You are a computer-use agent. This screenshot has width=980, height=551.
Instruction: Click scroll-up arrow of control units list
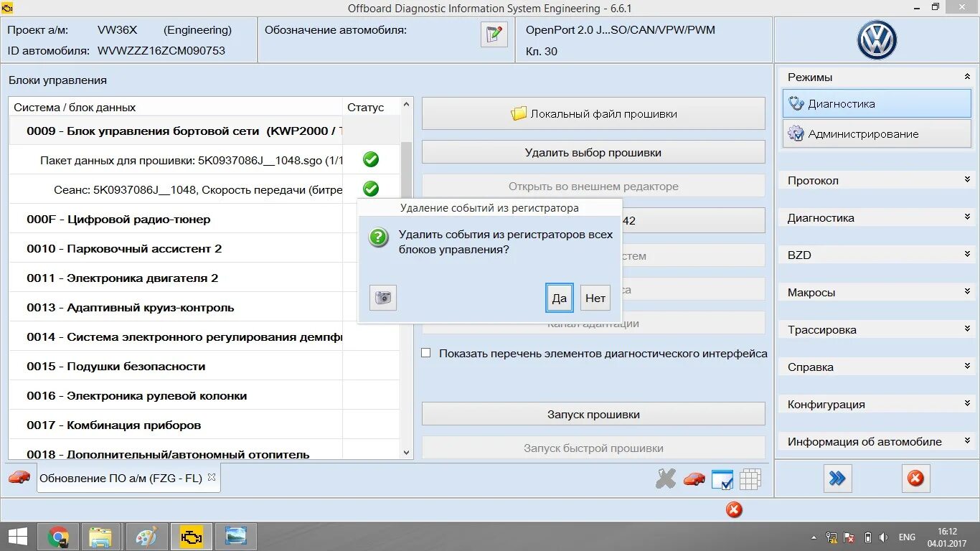(407, 105)
